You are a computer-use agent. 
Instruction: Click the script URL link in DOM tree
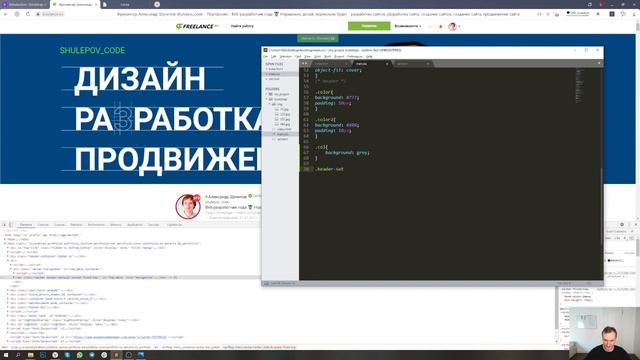click(x=120, y=337)
